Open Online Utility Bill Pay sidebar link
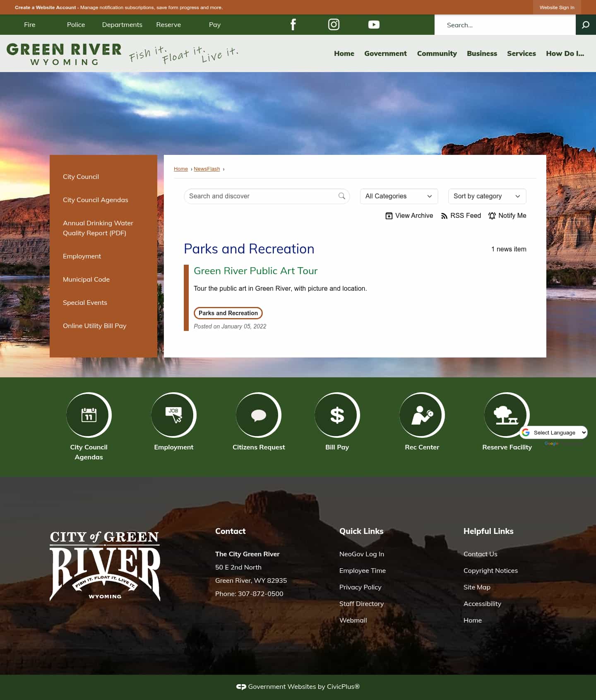The height and width of the screenshot is (700, 596). coord(95,326)
